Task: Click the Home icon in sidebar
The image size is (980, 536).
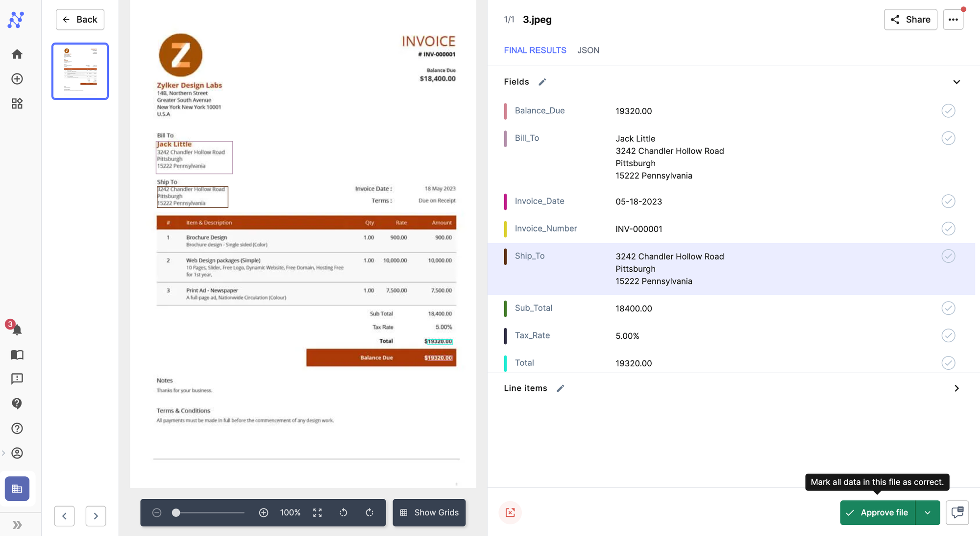Action: (x=17, y=54)
